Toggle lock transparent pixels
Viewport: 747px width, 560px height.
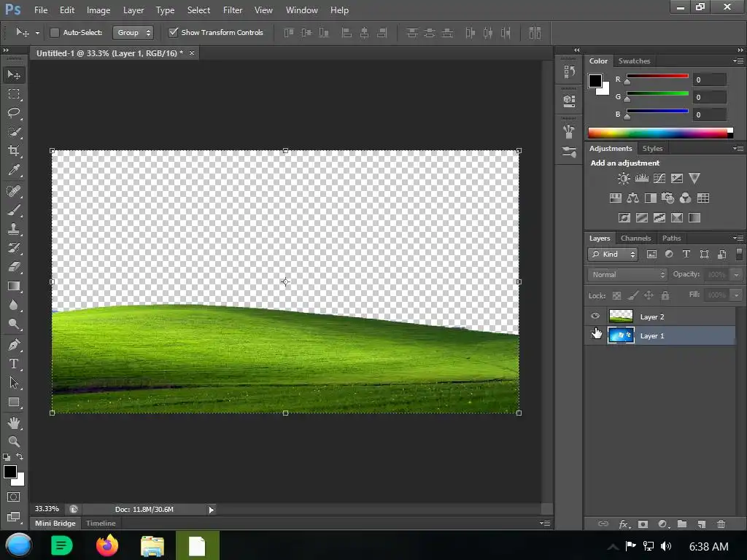(x=616, y=295)
